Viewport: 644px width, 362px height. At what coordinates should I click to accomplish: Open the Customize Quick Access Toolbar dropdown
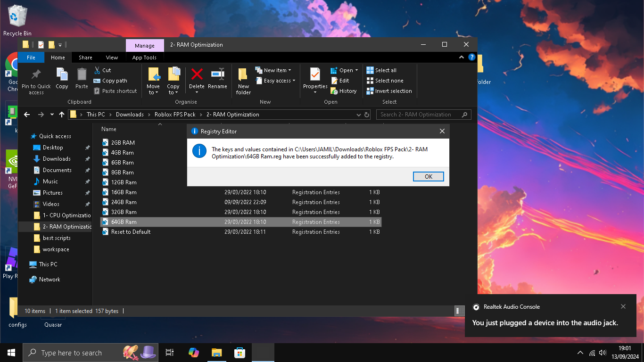pyautogui.click(x=60, y=45)
